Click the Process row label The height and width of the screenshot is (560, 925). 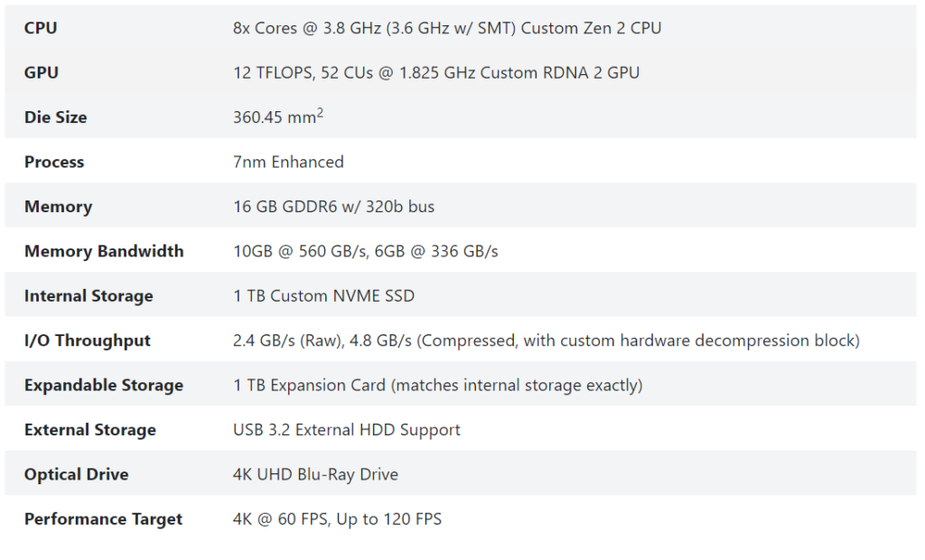(54, 162)
